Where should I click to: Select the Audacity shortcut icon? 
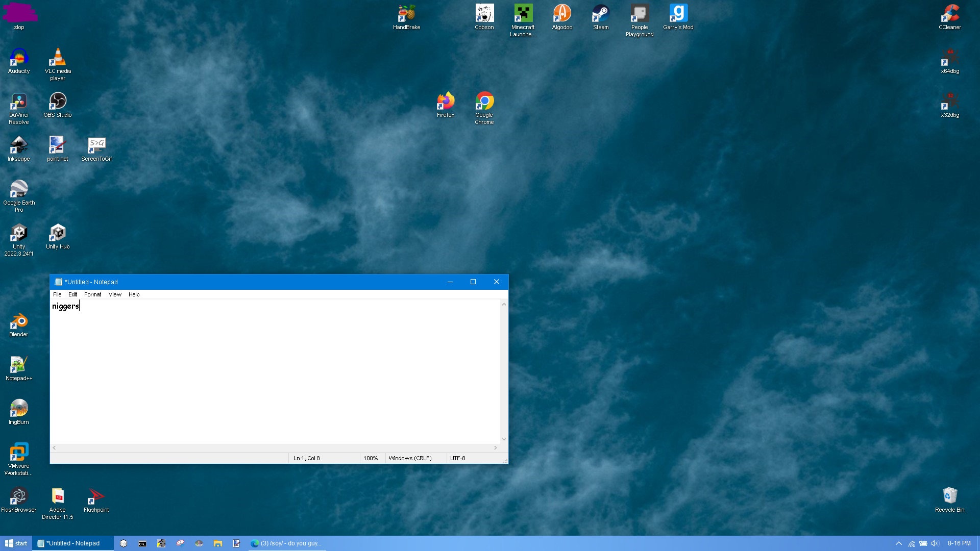pos(19,58)
